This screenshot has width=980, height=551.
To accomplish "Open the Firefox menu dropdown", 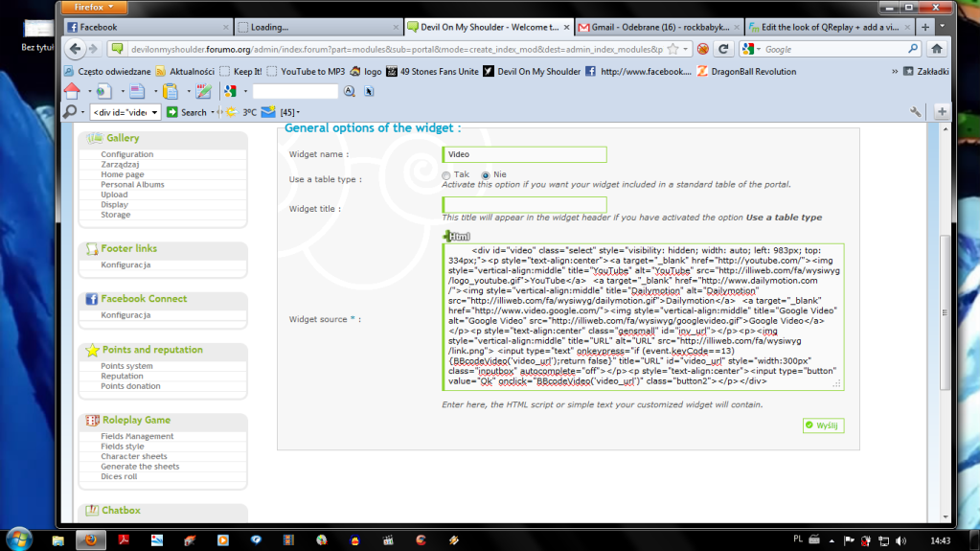I will point(94,7).
